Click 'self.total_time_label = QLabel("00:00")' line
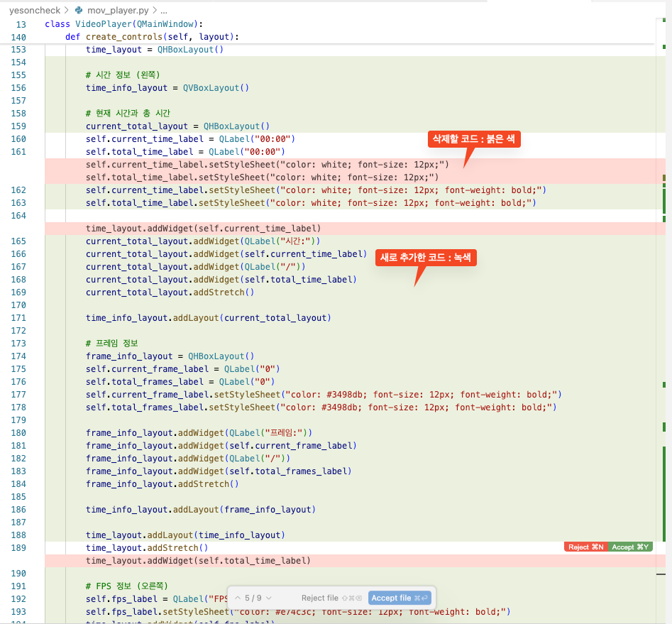 (185, 152)
